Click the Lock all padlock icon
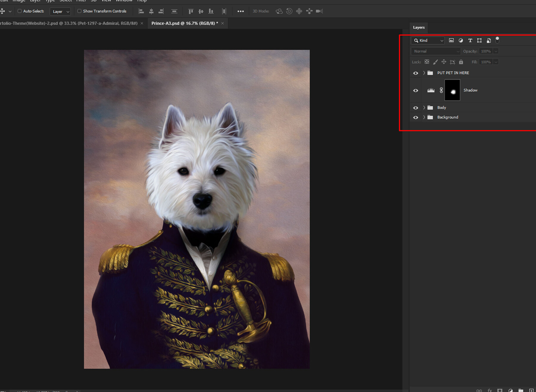Screen dimensions: 536x392 point(461,62)
